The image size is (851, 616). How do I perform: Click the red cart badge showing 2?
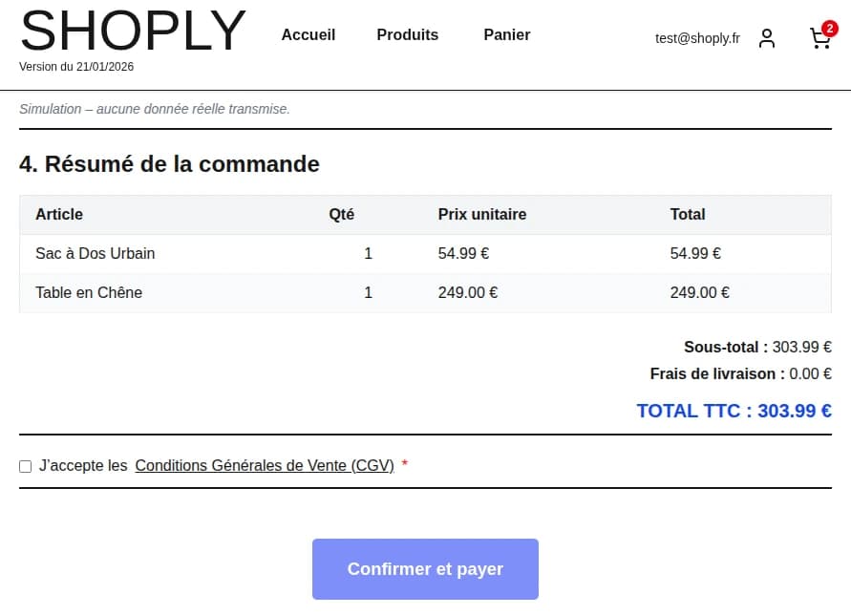(829, 29)
